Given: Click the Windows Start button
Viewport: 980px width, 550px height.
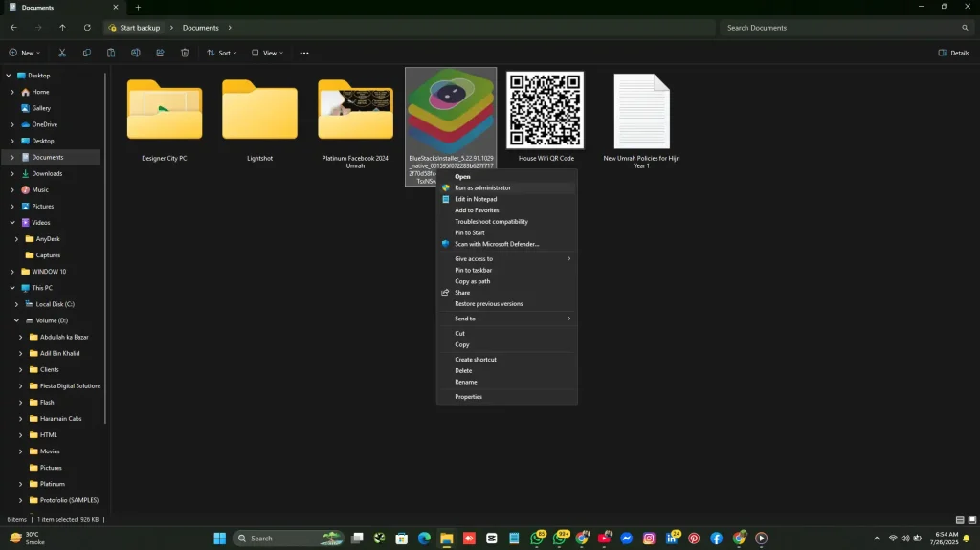Looking at the screenshot, I should (x=219, y=539).
